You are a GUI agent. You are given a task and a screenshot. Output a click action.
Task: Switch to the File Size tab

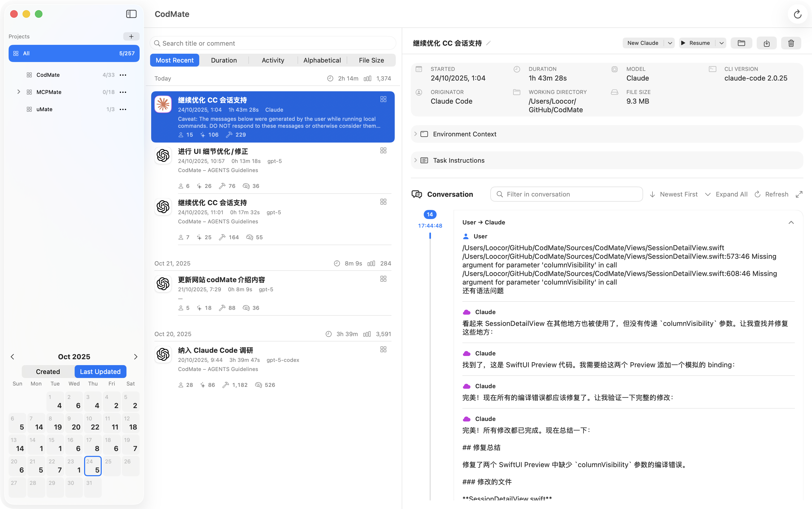[371, 60]
